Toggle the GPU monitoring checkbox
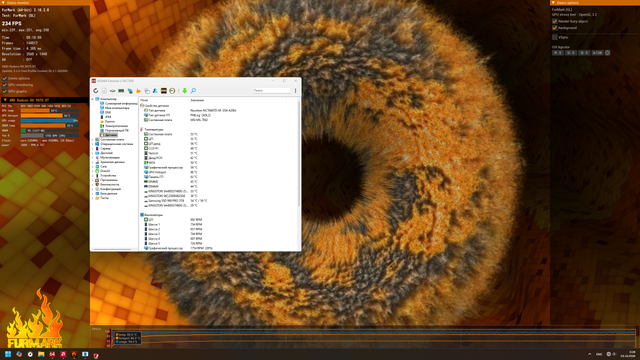Viewport: 640px width, 360px height. click(x=5, y=85)
